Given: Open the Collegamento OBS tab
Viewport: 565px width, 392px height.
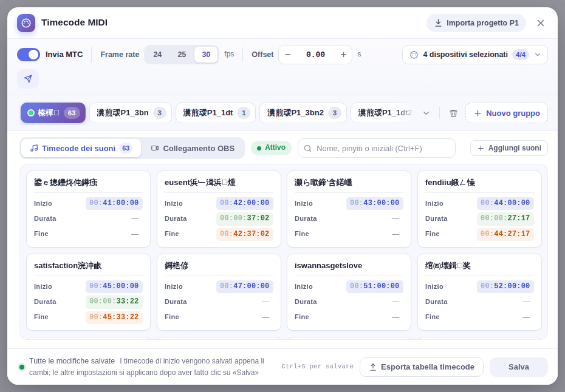Looking at the screenshot, I should click(193, 148).
